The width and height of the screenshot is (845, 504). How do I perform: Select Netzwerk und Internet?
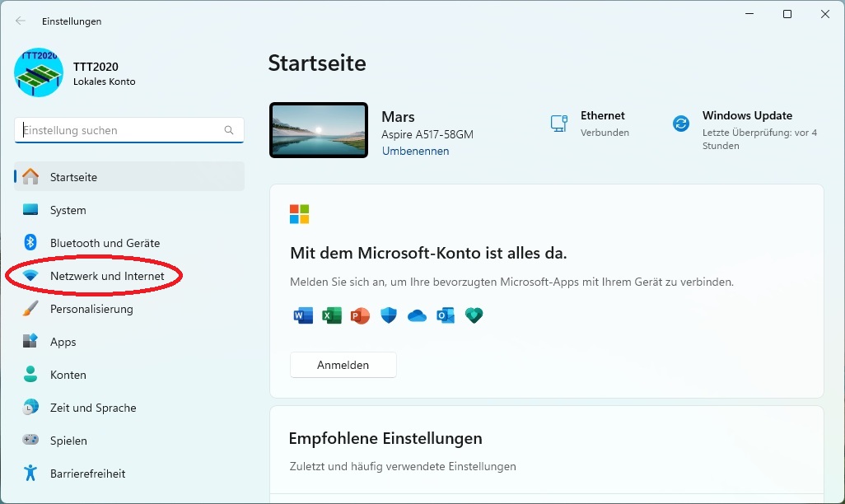click(x=129, y=275)
